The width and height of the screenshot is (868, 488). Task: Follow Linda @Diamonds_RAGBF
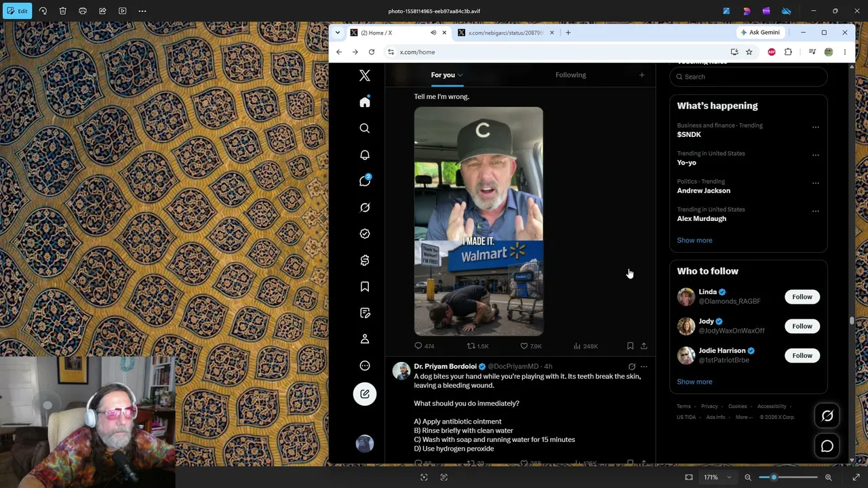[x=802, y=297]
